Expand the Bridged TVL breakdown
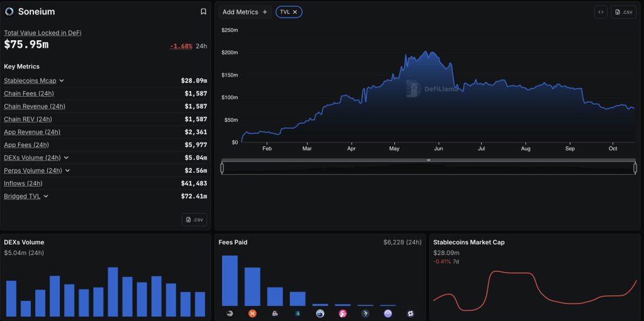The height and width of the screenshot is (321, 644). click(46, 197)
